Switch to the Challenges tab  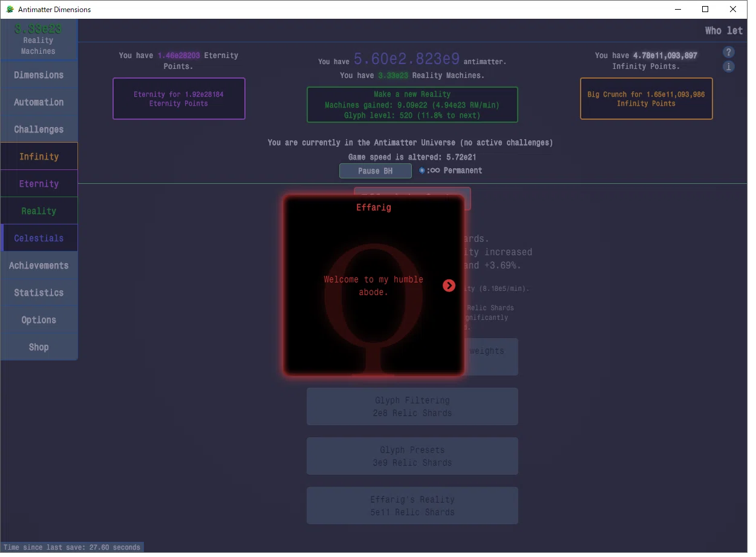coord(39,129)
